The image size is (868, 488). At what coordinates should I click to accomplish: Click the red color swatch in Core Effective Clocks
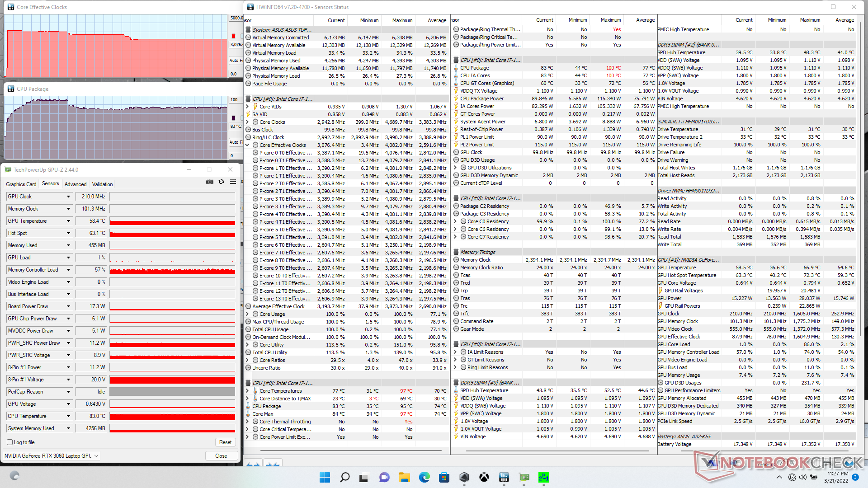tap(233, 36)
